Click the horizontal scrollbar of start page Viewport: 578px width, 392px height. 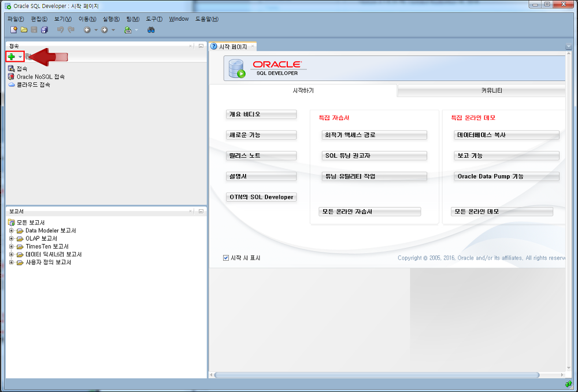(x=376, y=375)
